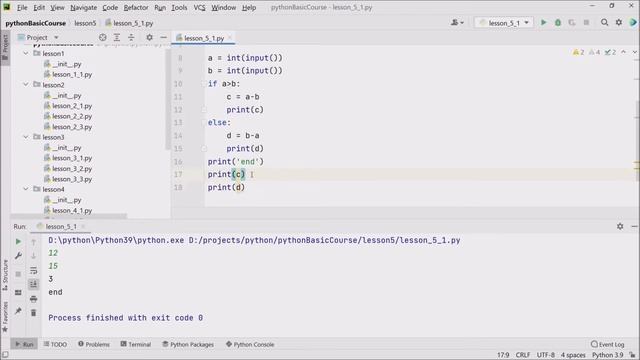Select opened file target icon in Project panel
Viewport: 640px width, 360px height.
[x=102, y=38]
